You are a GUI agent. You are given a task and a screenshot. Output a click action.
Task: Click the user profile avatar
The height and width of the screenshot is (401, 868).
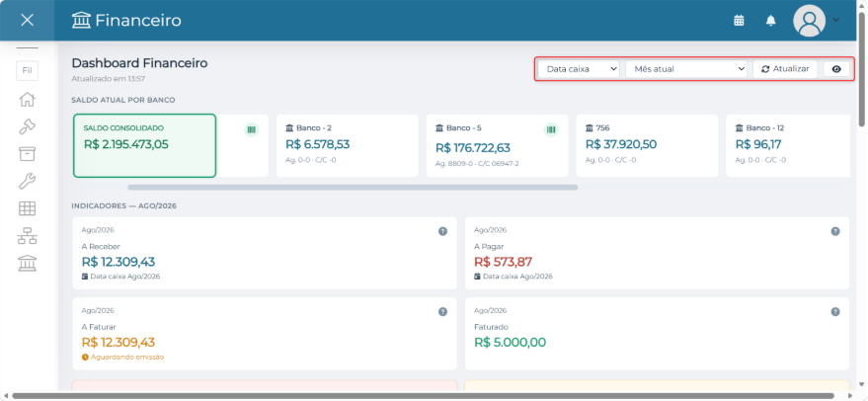pyautogui.click(x=810, y=21)
